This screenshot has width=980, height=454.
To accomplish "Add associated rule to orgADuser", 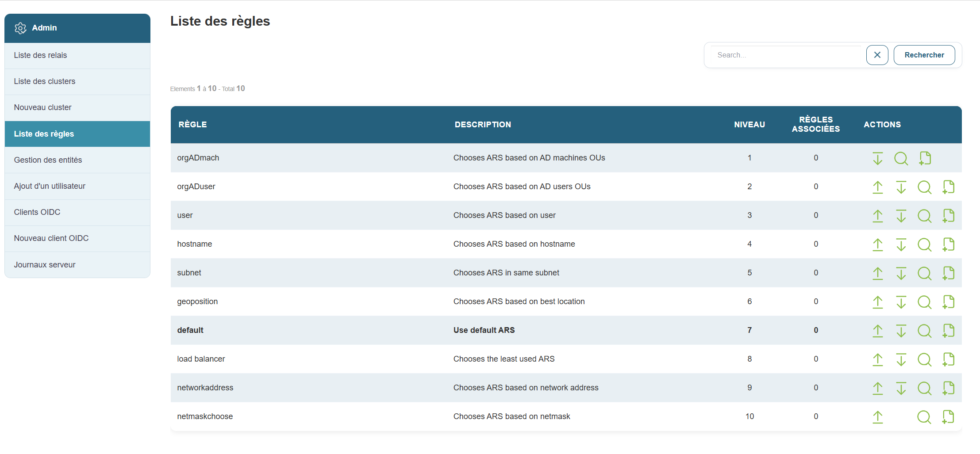I will pyautogui.click(x=948, y=187).
